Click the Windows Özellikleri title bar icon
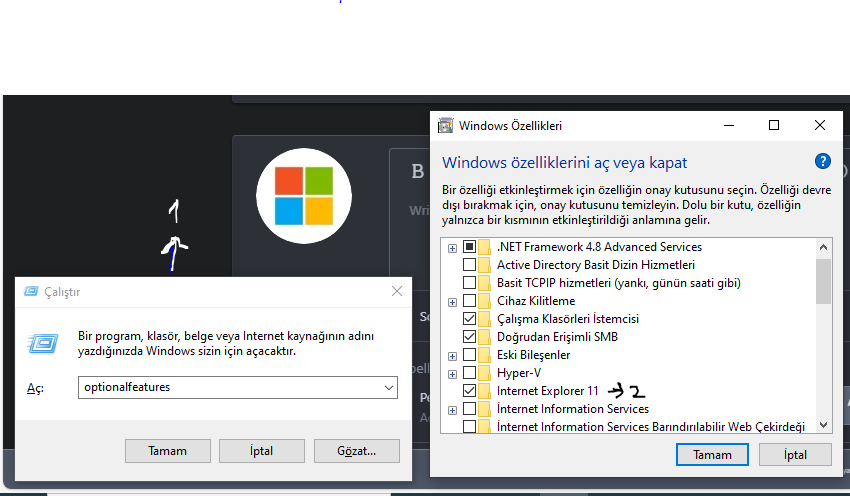Viewport: 850px width, 496px height. 446,126
